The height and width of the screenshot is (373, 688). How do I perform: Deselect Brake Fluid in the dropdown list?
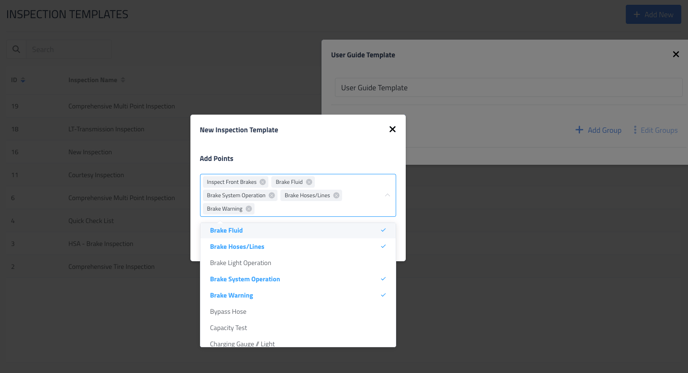point(298,230)
